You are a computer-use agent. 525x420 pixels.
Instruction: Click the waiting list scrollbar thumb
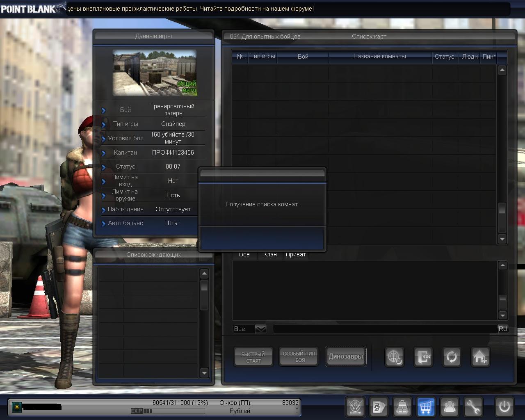tap(204, 285)
